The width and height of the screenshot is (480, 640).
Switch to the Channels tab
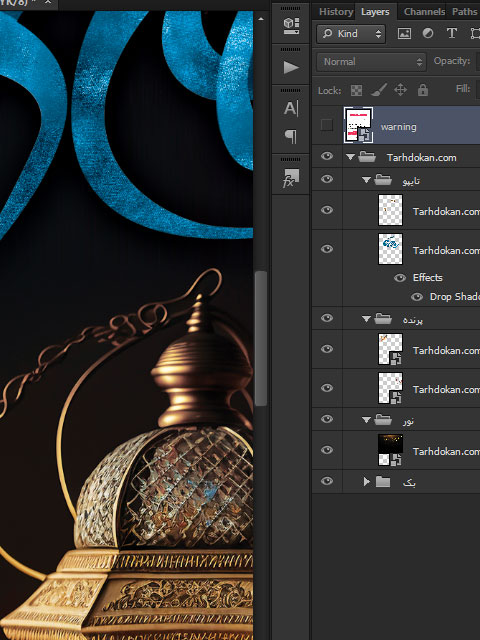tap(424, 11)
